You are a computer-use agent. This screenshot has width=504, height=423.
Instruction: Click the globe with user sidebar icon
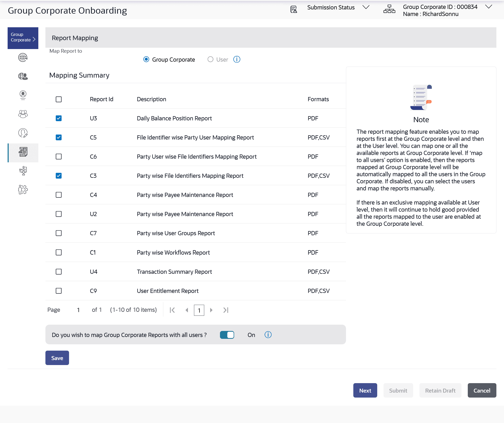(23, 76)
